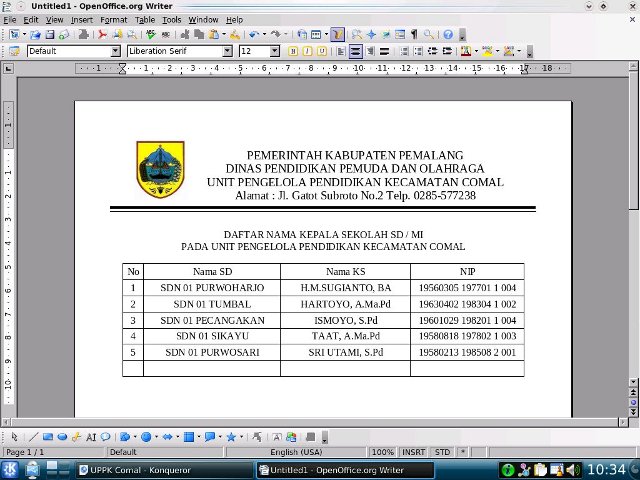Toggle Show Draw Functions button

coord(337,35)
